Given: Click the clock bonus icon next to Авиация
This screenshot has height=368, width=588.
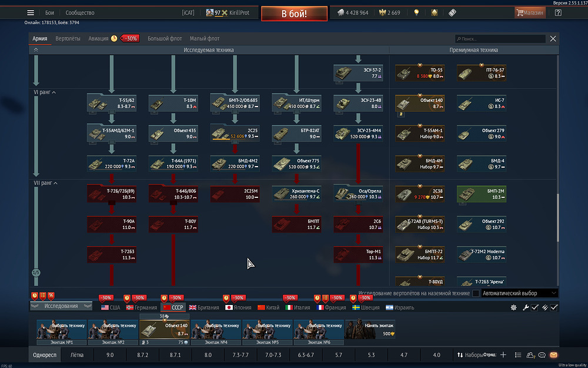Looking at the screenshot, I should point(114,38).
